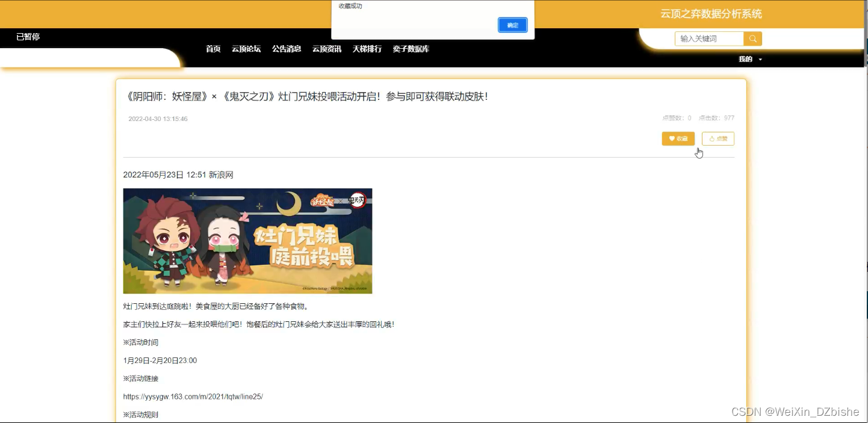Click the text 1月29日-2月20日23:00
This screenshot has height=423, width=868.
click(x=160, y=360)
